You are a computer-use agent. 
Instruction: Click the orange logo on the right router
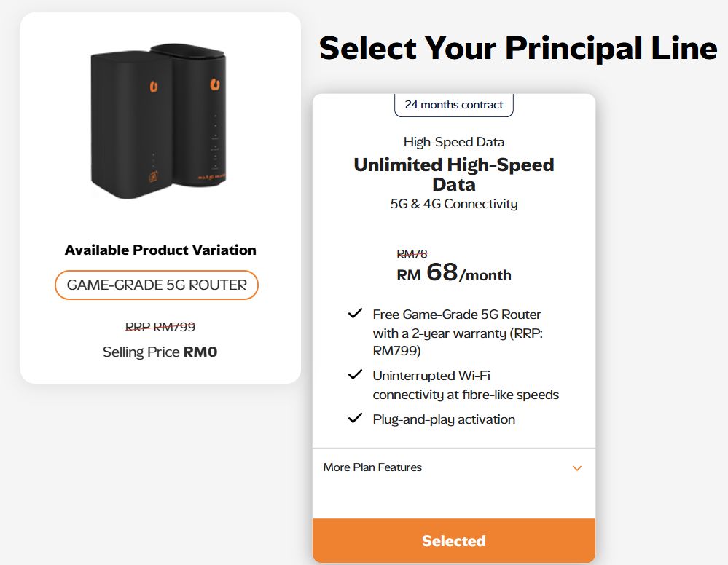[215, 86]
